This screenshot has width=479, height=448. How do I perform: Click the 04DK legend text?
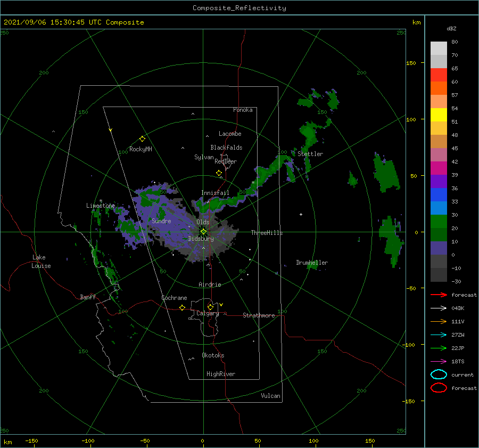[x=458, y=308]
